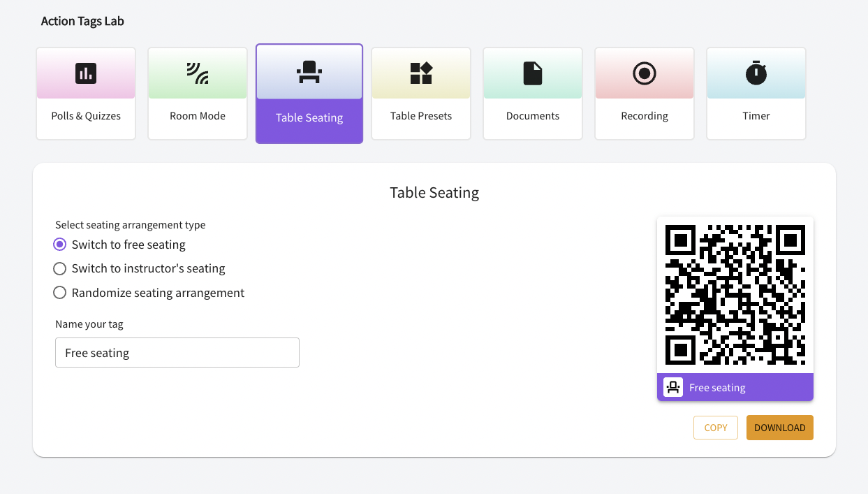The image size is (868, 494).
Task: Open the Recording tab label
Action: click(645, 116)
